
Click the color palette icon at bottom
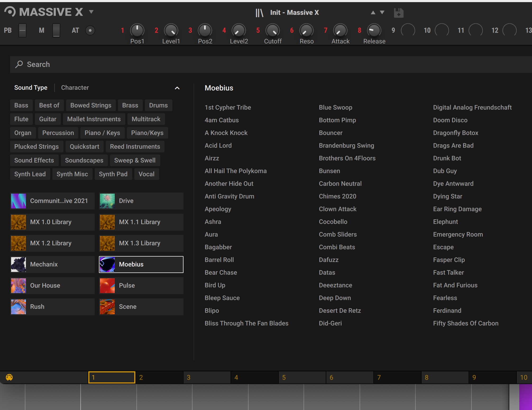pyautogui.click(x=9, y=377)
